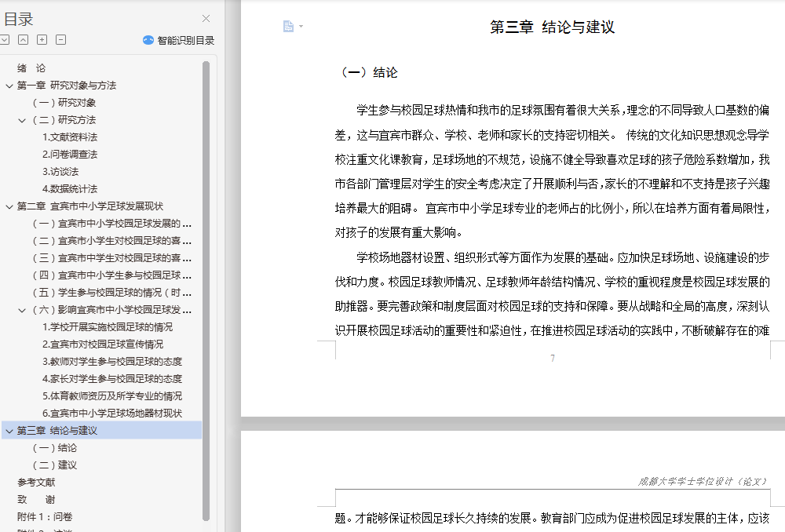785x532 pixels.
Task: Click the minus box icon in 目录 pane
Action: coord(60,39)
